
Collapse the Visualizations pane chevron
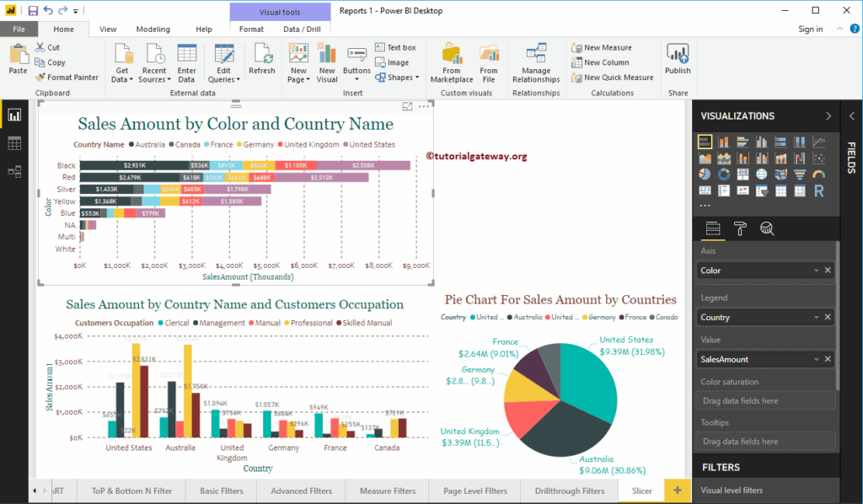(x=828, y=116)
